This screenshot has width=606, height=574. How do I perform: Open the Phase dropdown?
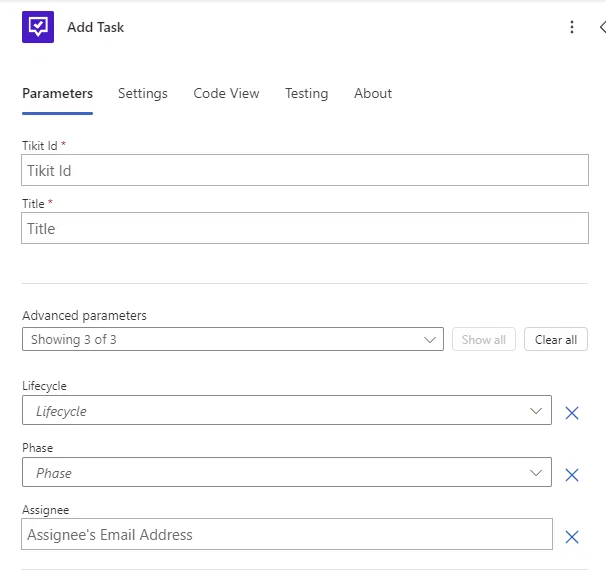pyautogui.click(x=287, y=472)
